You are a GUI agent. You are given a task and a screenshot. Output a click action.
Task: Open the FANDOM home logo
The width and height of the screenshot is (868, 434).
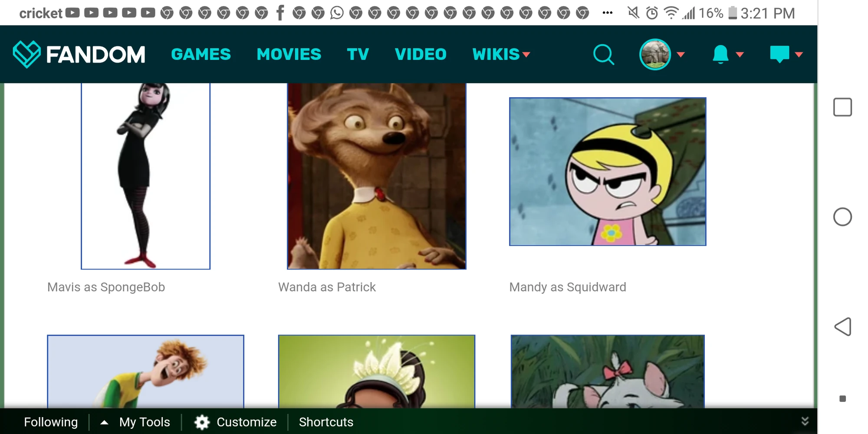pyautogui.click(x=80, y=54)
